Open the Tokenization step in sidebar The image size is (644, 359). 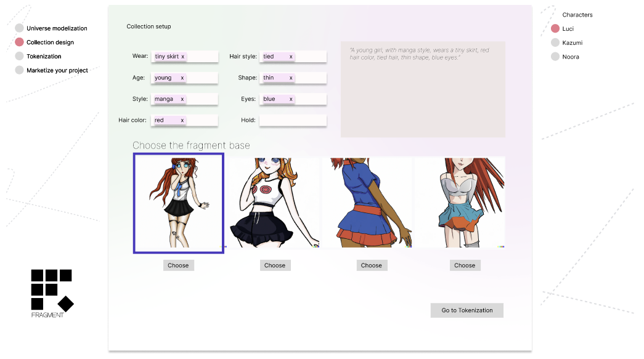44,57
